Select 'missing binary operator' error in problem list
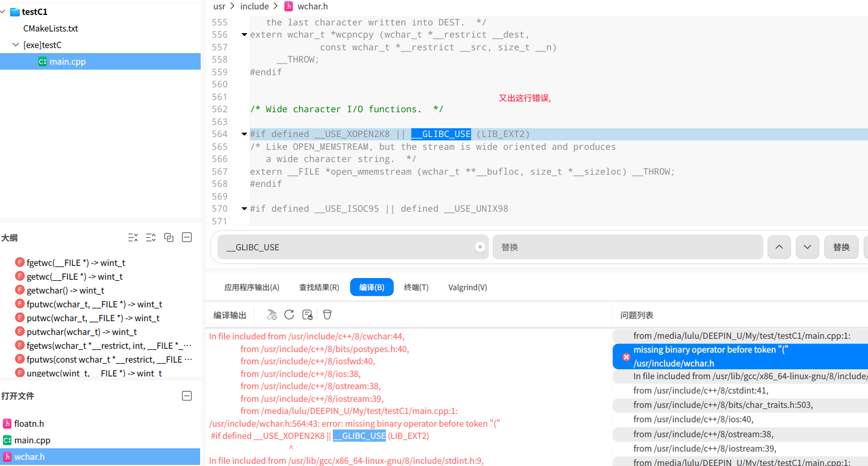The height and width of the screenshot is (466, 868). coord(740,357)
